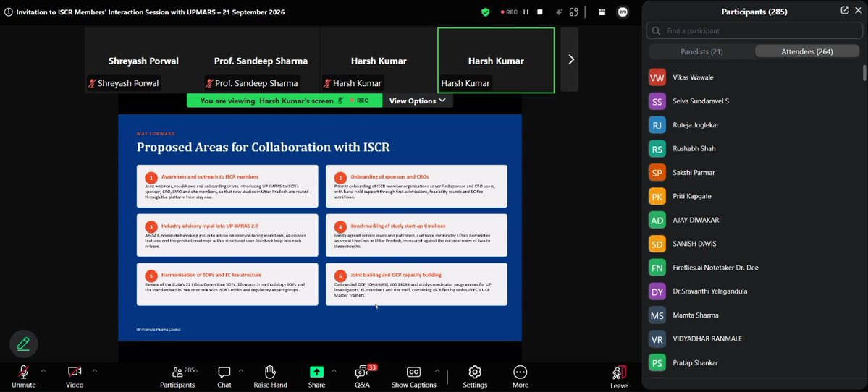The height and width of the screenshot is (392, 868).
Task: Click the red REC recording indicator in top bar
Action: tap(509, 12)
